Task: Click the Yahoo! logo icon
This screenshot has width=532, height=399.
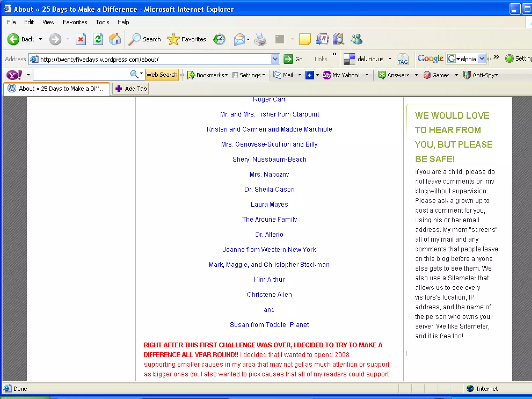Action: coord(14,75)
